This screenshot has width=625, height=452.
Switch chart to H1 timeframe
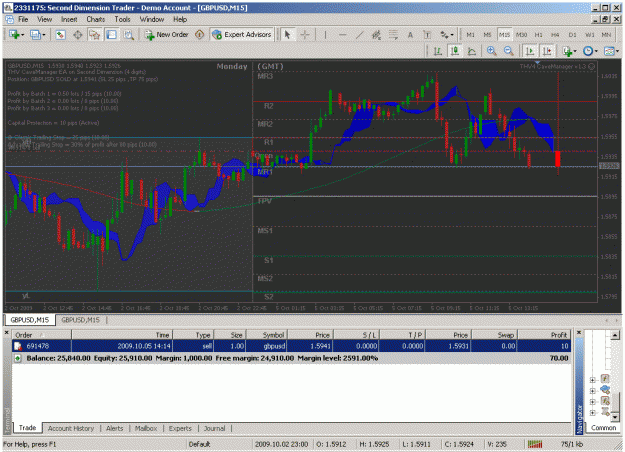(539, 35)
